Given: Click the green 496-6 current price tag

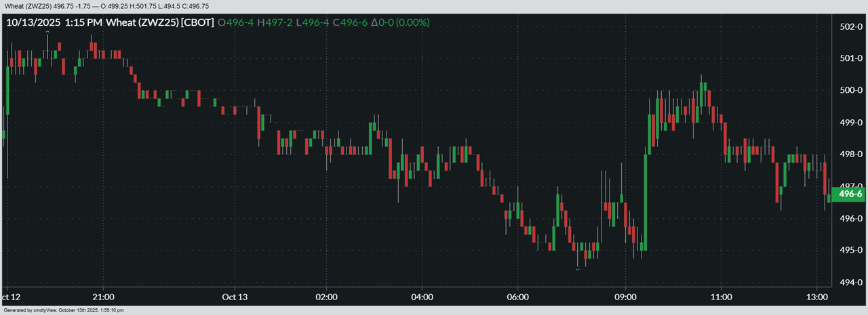Looking at the screenshot, I should click(850, 194).
